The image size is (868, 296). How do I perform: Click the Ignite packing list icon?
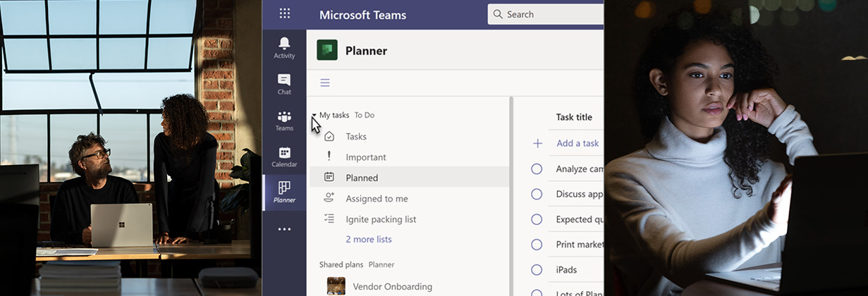(329, 218)
